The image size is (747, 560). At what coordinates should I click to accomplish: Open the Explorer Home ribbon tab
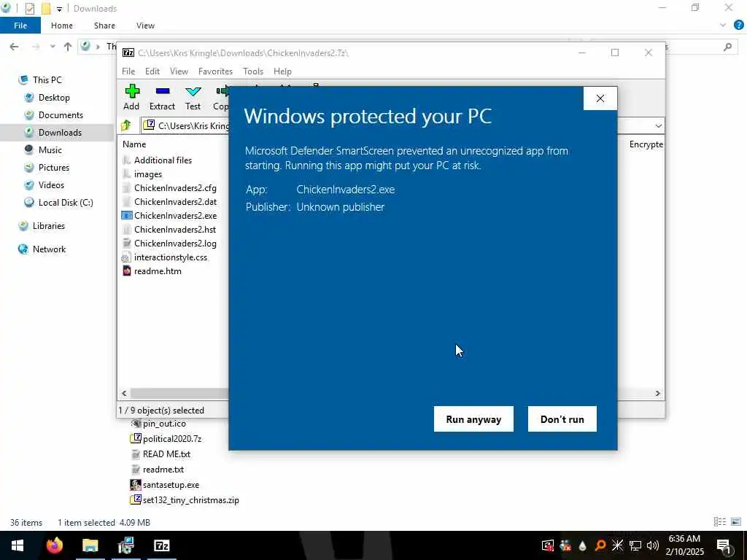click(62, 26)
